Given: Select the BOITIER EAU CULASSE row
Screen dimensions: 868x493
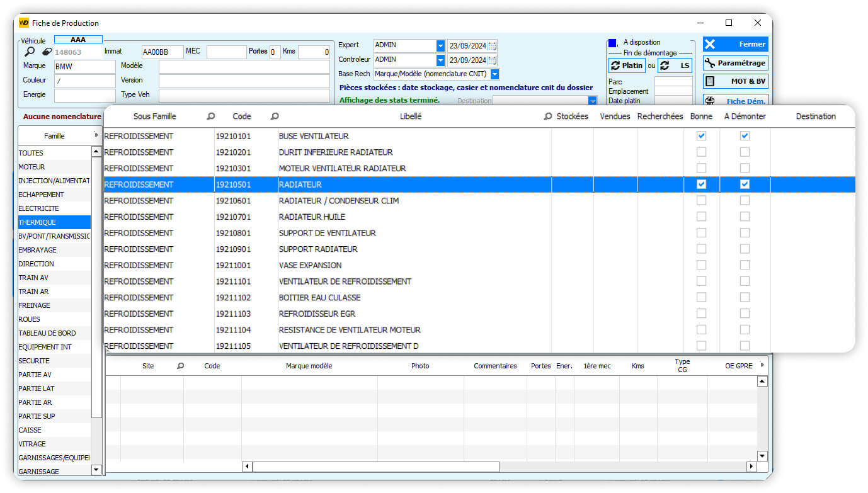Looking at the screenshot, I should (x=479, y=297).
